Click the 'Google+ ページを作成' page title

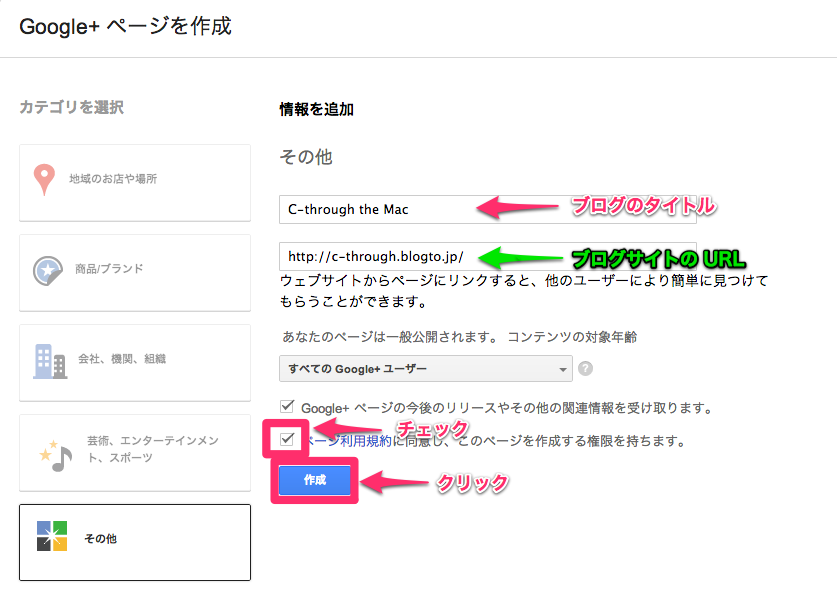coord(125,26)
